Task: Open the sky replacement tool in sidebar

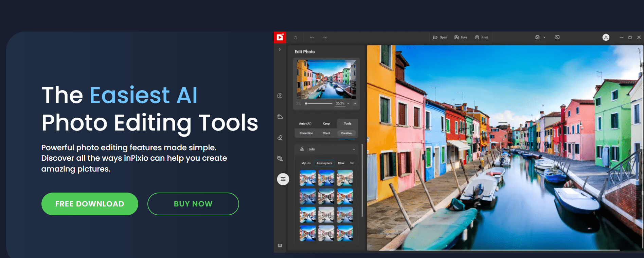Action: click(280, 117)
